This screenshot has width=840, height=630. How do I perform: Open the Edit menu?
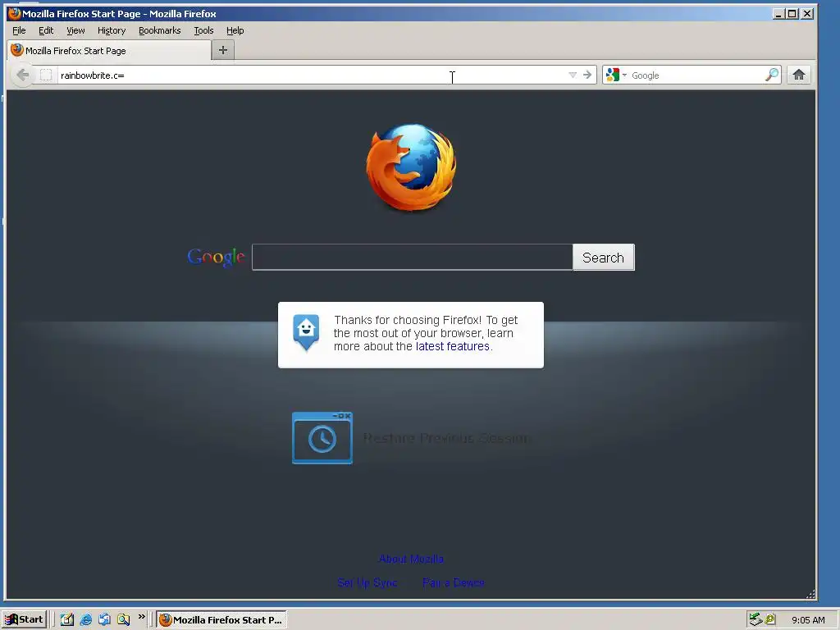point(46,30)
